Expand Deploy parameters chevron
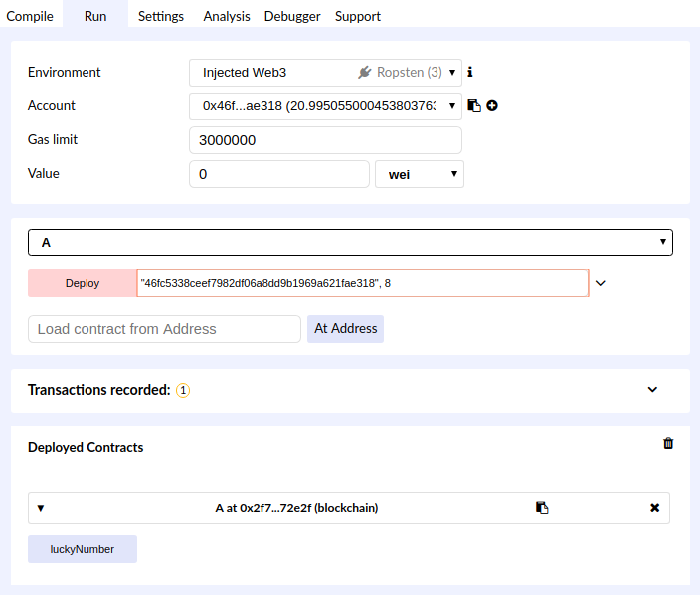 (x=600, y=283)
